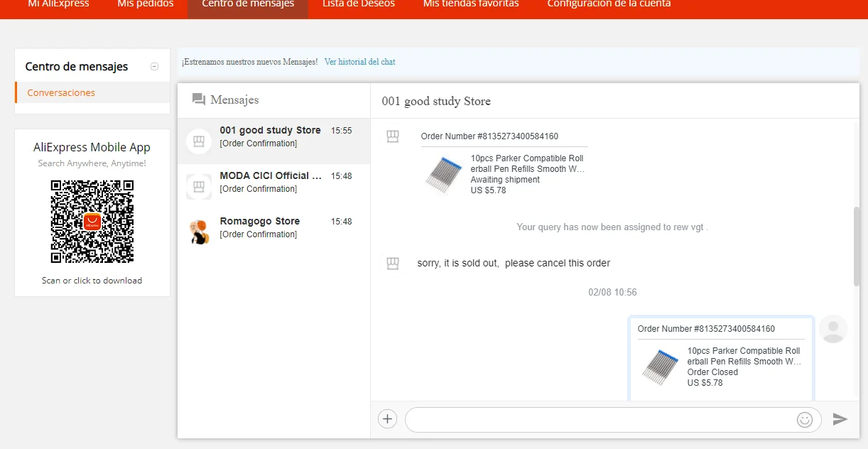Open Configuración de la cuenta tab
Viewport: 868px width, 449px height.
tap(609, 4)
